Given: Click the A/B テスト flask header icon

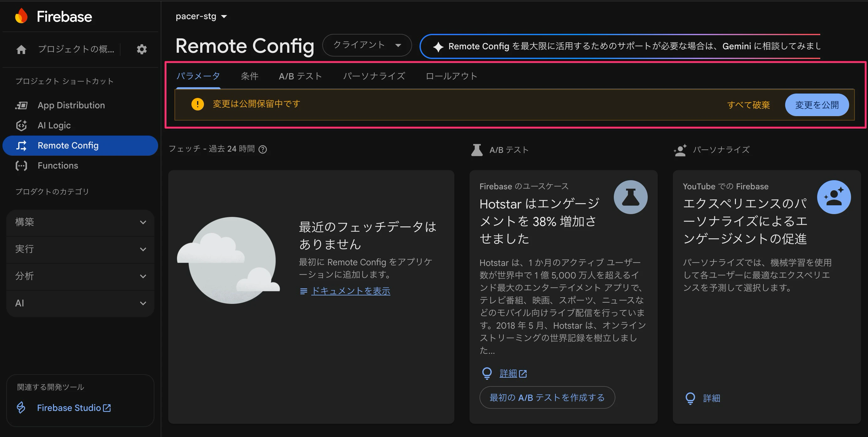Looking at the screenshot, I should click(477, 150).
